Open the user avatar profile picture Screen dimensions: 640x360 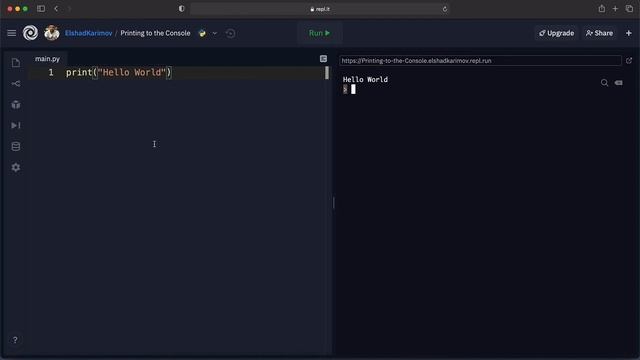pos(52,33)
